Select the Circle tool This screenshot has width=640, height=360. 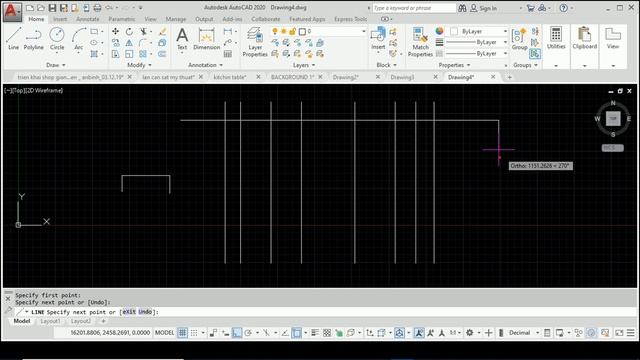57,39
